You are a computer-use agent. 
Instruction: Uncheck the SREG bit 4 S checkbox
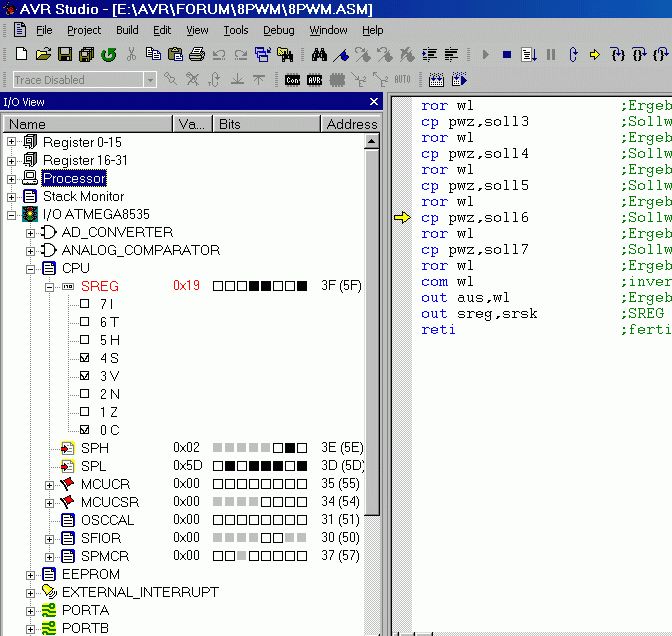pos(85,358)
